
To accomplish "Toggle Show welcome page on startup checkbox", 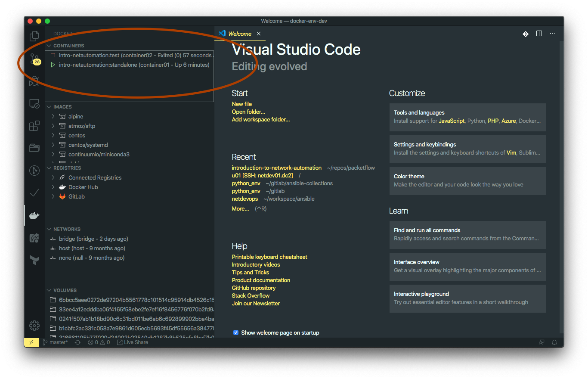I will pos(236,332).
